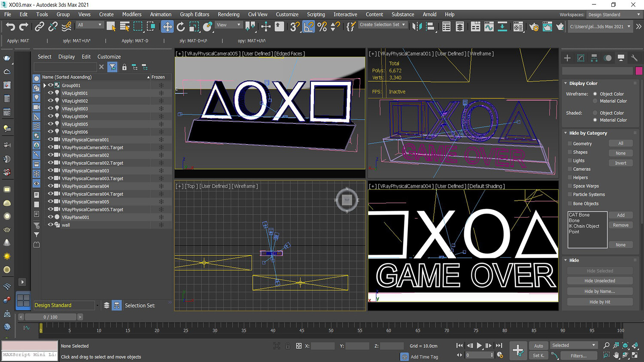Click the Redo arrow in main toolbar
Screen dimensions: 644x362
[x=24, y=27]
